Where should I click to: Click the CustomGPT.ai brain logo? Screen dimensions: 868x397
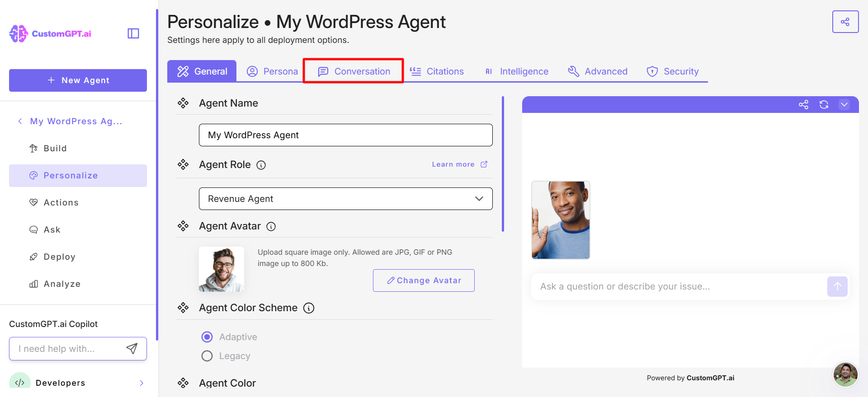pos(19,33)
